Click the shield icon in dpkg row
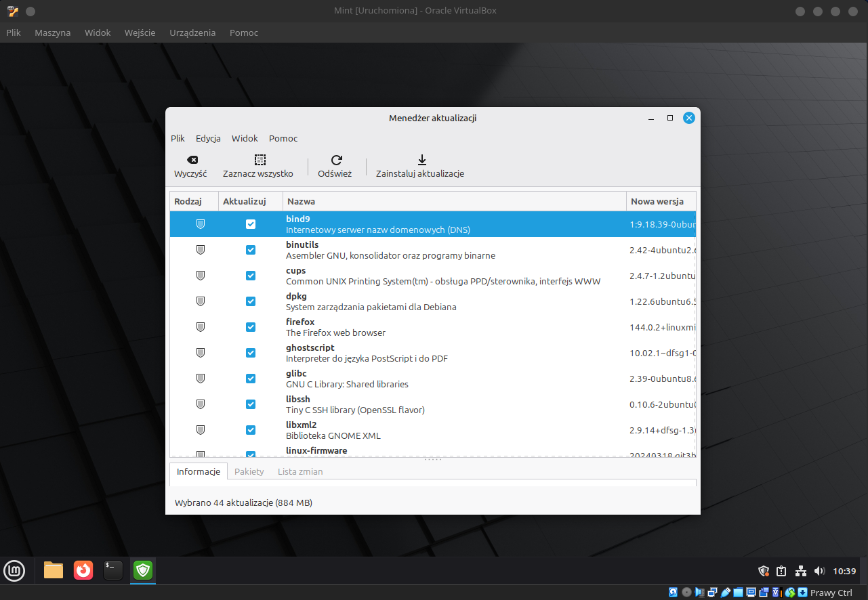 pyautogui.click(x=200, y=301)
